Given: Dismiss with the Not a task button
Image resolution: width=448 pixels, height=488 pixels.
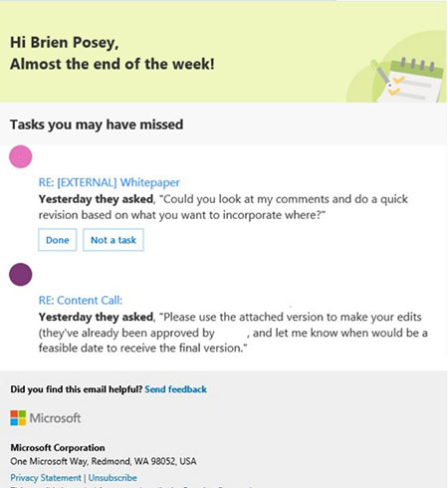Looking at the screenshot, I should tap(113, 240).
